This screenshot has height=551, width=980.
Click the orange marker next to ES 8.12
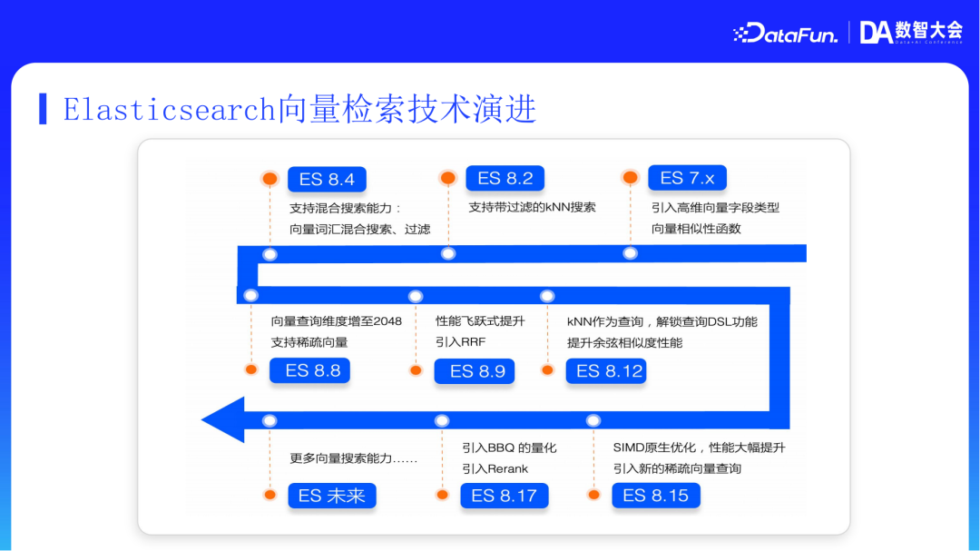[x=546, y=370]
